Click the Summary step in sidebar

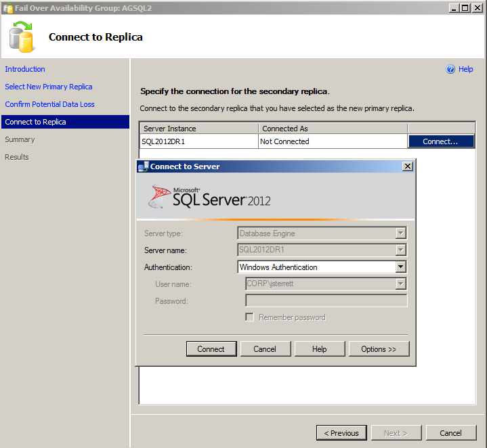point(20,139)
